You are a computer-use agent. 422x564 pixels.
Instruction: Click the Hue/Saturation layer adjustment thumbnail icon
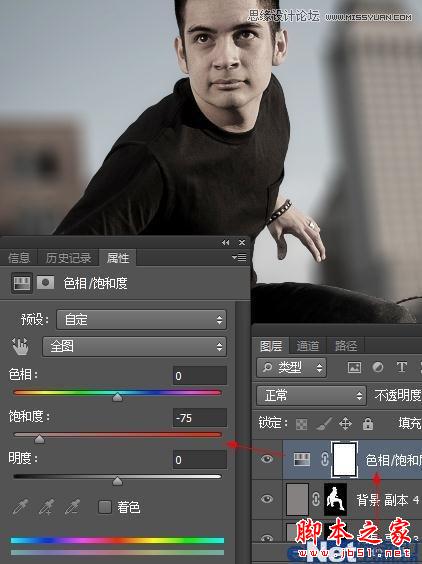[302, 459]
